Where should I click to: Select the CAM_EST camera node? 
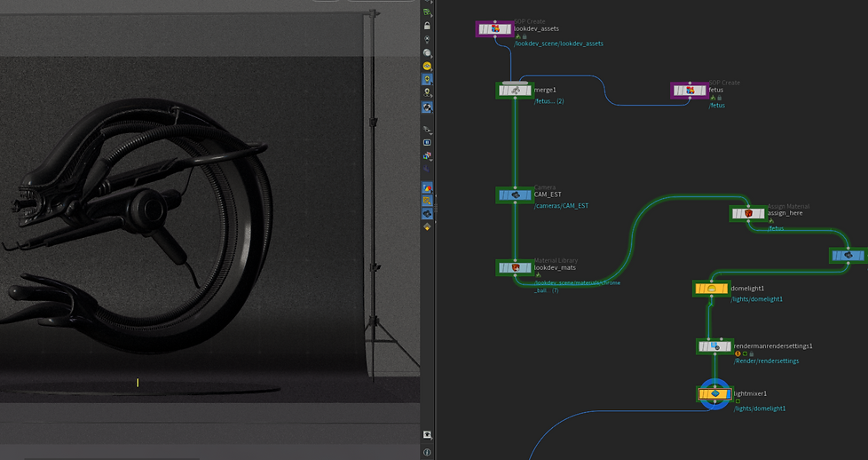pyautogui.click(x=515, y=195)
